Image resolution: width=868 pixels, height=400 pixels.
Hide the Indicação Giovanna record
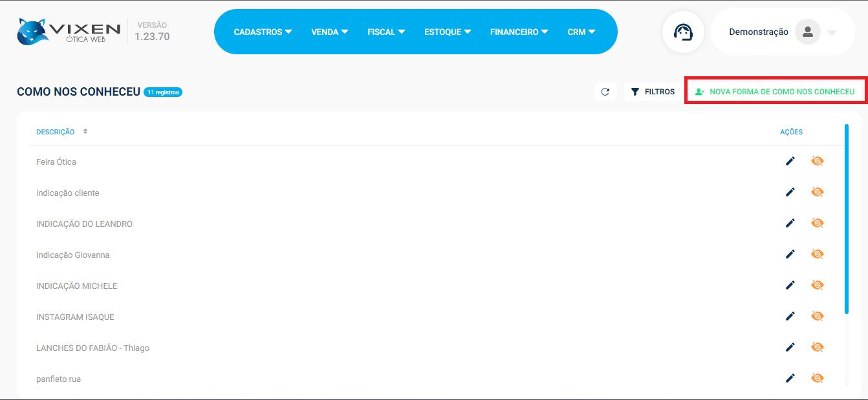coord(817,254)
